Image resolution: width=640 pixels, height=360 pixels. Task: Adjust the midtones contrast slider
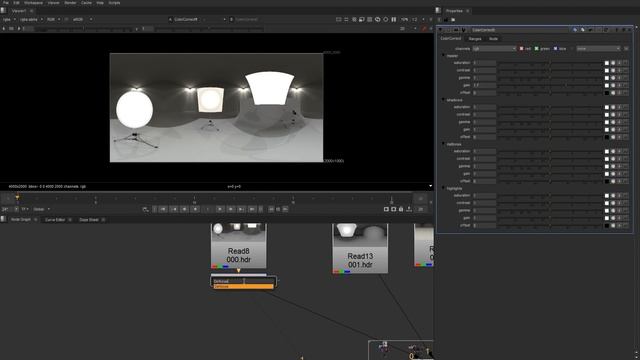[550, 159]
